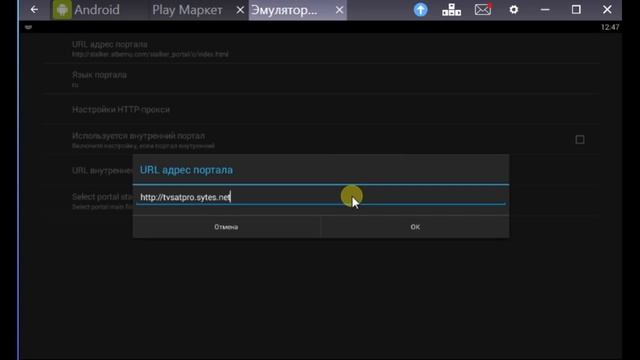Click the back arrow in the title bar
This screenshot has height=360, width=640.
(x=34, y=9)
